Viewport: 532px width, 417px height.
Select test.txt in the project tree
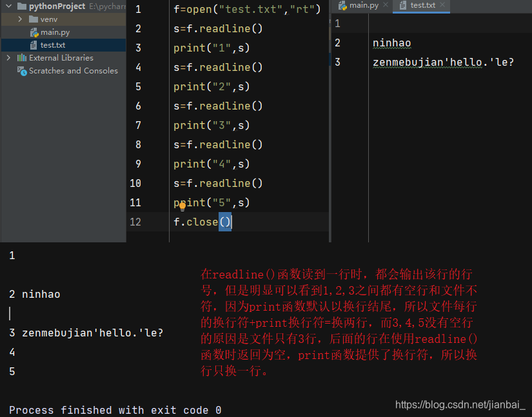[53, 45]
